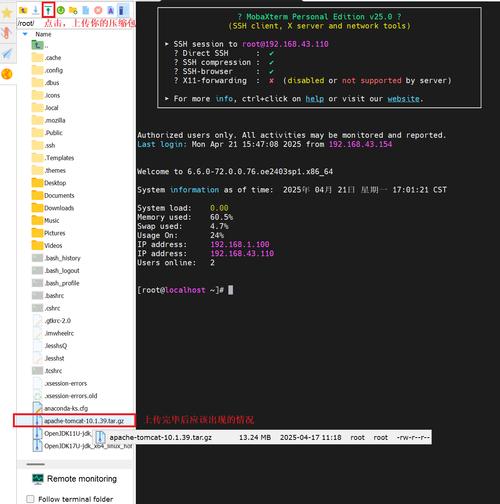Select the Music folder
This screenshot has height=504, width=500.
pos(46,220)
